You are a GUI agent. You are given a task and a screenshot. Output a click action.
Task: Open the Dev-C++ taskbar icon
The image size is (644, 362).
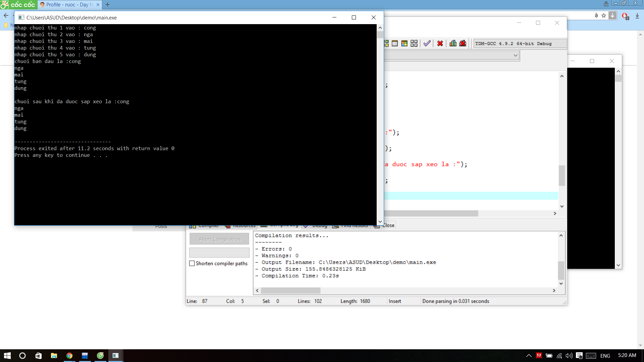[x=85, y=356]
